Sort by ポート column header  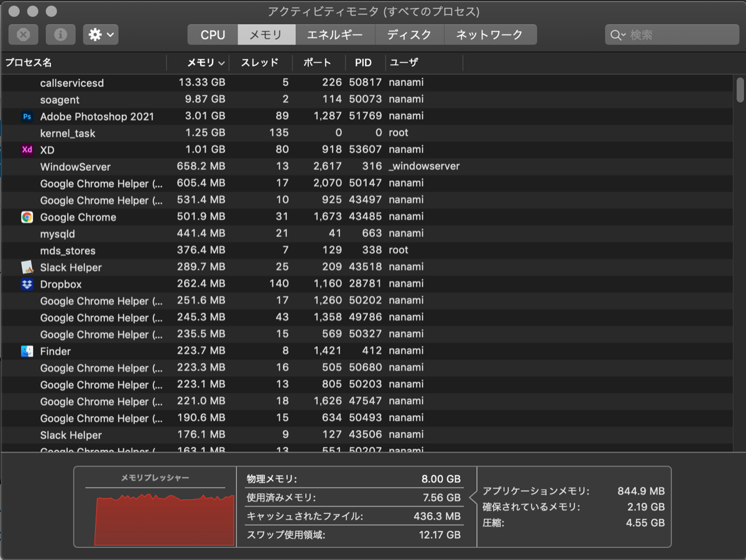pyautogui.click(x=320, y=63)
